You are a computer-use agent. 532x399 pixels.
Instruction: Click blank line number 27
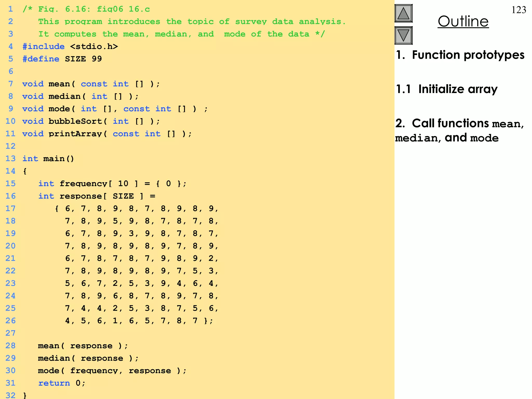[x=11, y=333]
